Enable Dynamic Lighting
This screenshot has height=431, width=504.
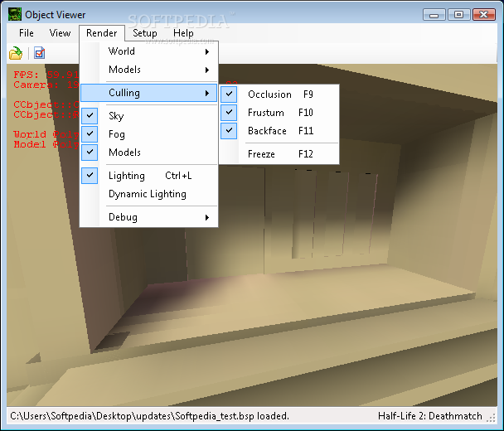pyautogui.click(x=149, y=194)
